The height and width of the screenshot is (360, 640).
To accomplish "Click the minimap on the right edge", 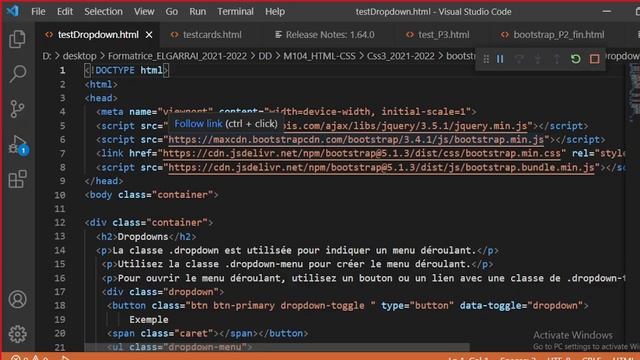I will (633, 94).
